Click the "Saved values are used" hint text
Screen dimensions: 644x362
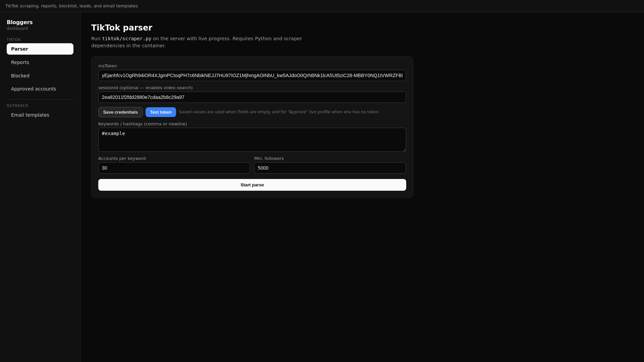279,112
